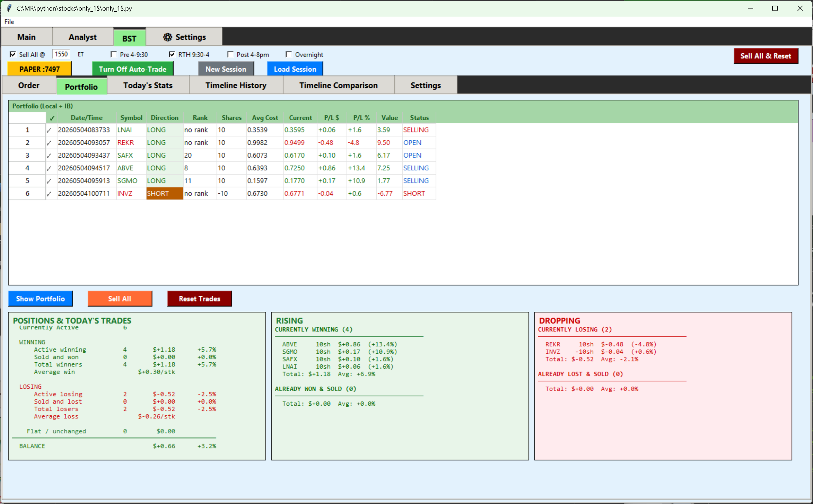813x504 pixels.
Task: Click the orange SHORT direction cell
Action: 165,194
